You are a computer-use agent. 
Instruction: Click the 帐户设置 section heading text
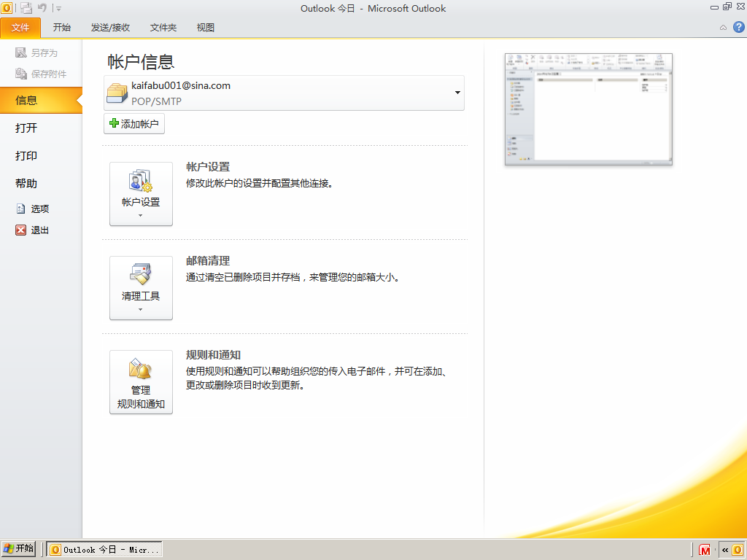click(208, 167)
